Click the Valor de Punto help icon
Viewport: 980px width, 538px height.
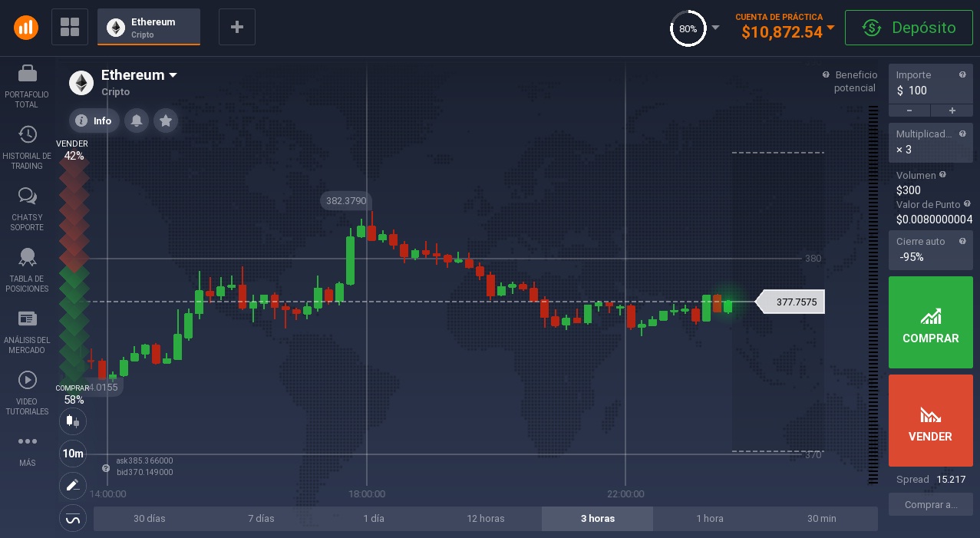point(968,204)
